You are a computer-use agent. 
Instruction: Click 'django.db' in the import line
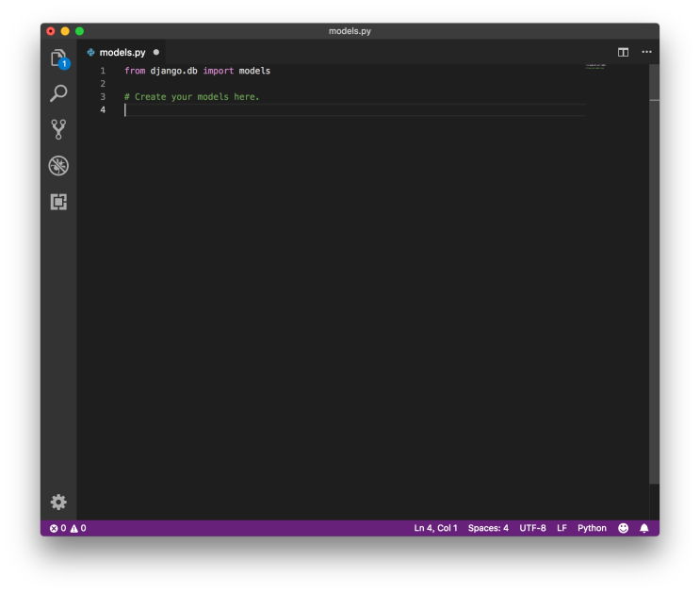pyautogui.click(x=173, y=71)
